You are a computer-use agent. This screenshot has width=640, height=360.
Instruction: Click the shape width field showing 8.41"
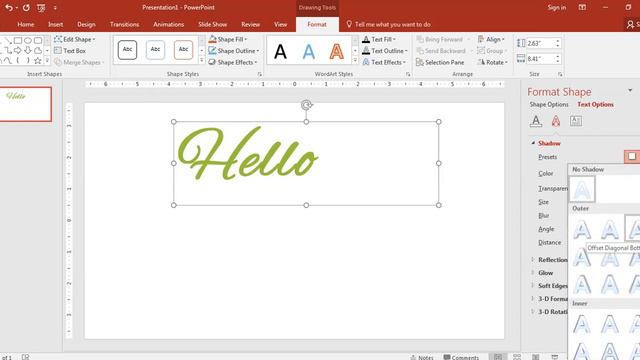539,59
